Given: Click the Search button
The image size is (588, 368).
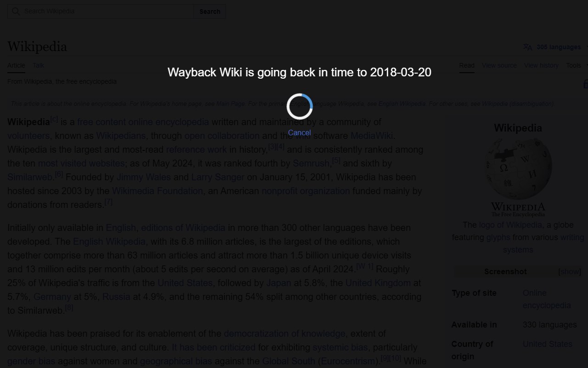Looking at the screenshot, I should tap(210, 11).
